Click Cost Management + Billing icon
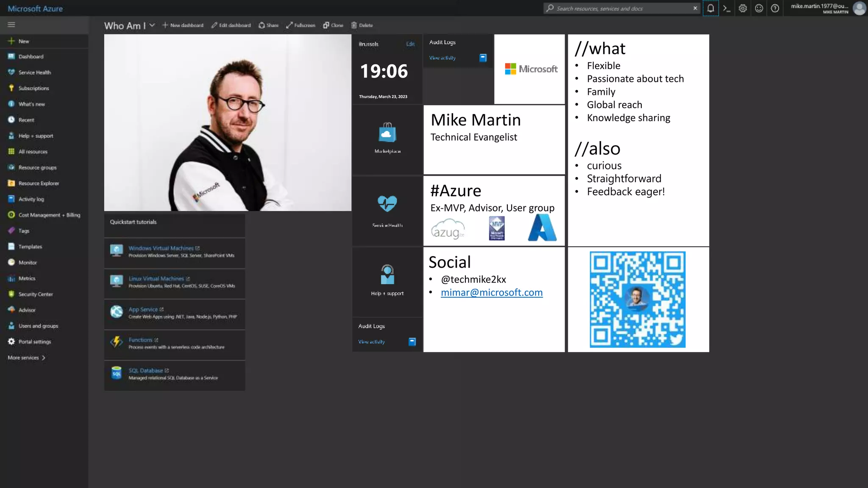Viewport: 868px width, 488px height. tap(11, 215)
